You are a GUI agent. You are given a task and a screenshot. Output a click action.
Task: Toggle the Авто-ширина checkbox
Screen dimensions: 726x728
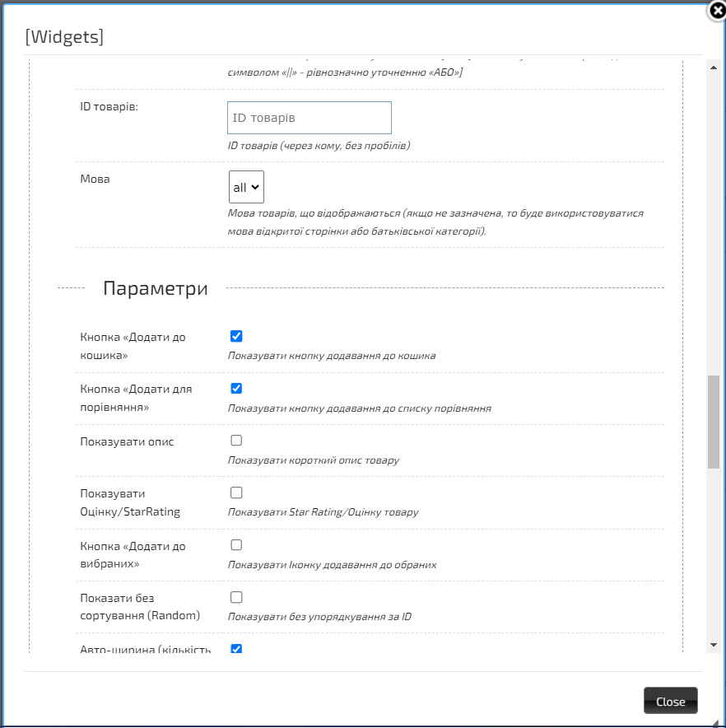(236, 649)
